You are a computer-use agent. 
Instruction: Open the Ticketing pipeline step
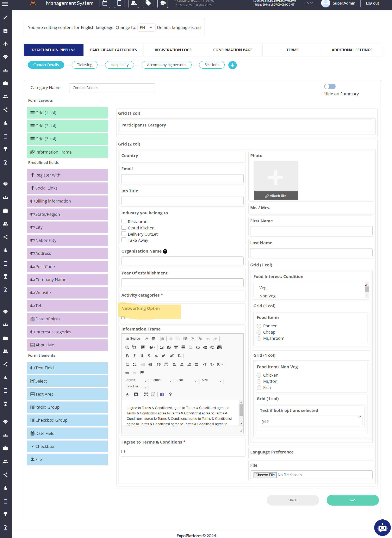click(85, 65)
